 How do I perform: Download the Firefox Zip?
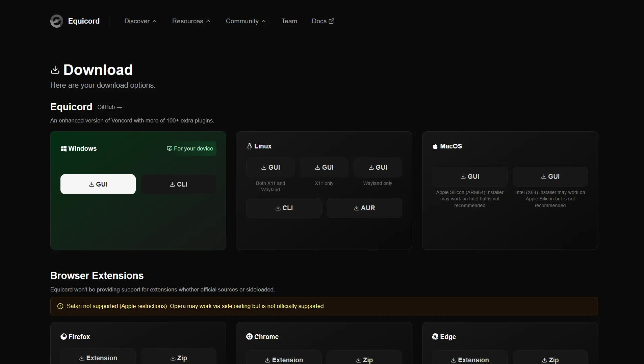[179, 357]
